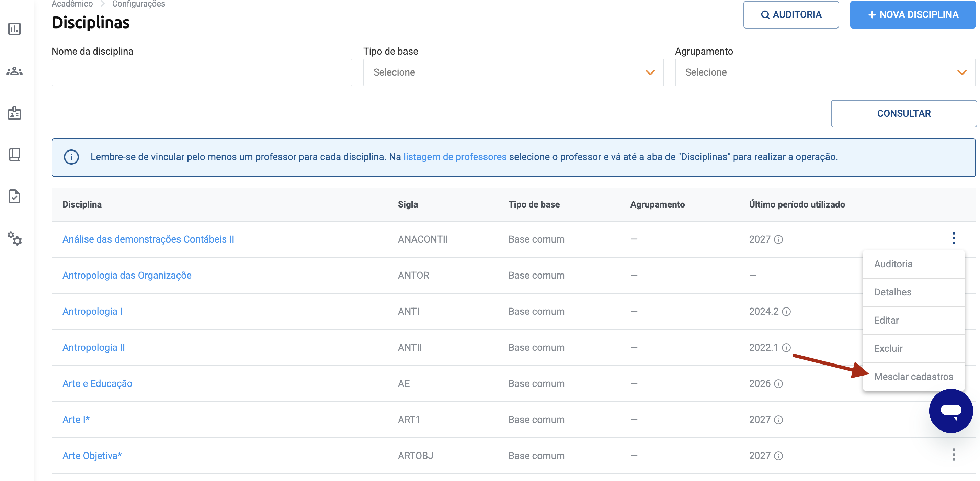Click the Disciplina column header
The height and width of the screenshot is (481, 980).
click(82, 204)
